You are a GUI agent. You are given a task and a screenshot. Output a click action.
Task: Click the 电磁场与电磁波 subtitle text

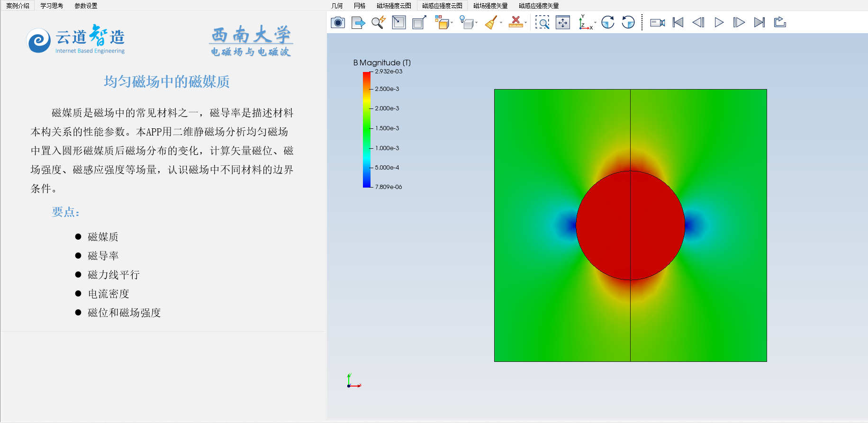click(251, 52)
